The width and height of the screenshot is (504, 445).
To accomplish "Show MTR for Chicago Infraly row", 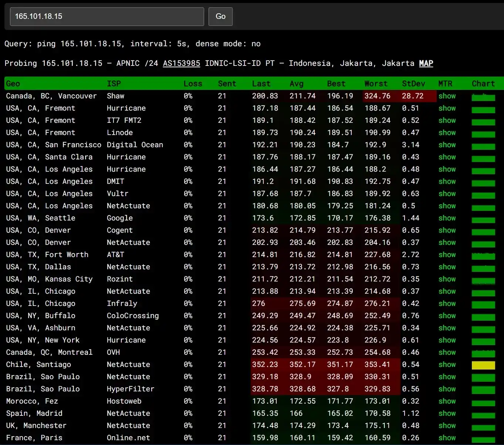I will pos(447,303).
